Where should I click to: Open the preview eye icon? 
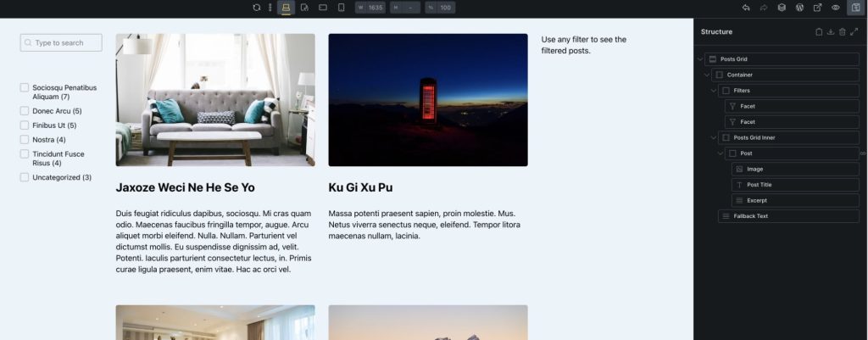point(835,8)
